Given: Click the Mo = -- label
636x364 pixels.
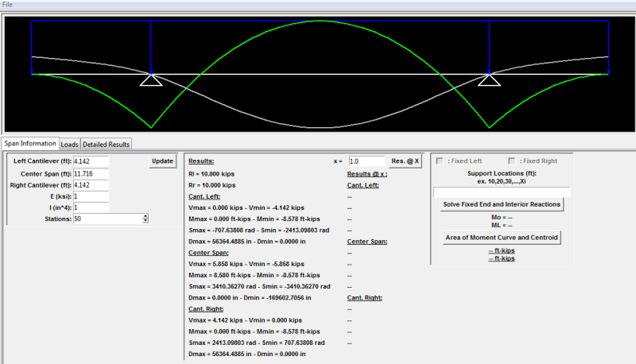Looking at the screenshot, I should [502, 217].
